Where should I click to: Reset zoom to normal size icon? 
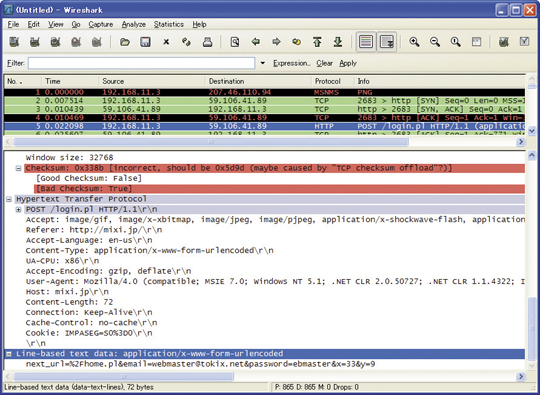[456, 42]
